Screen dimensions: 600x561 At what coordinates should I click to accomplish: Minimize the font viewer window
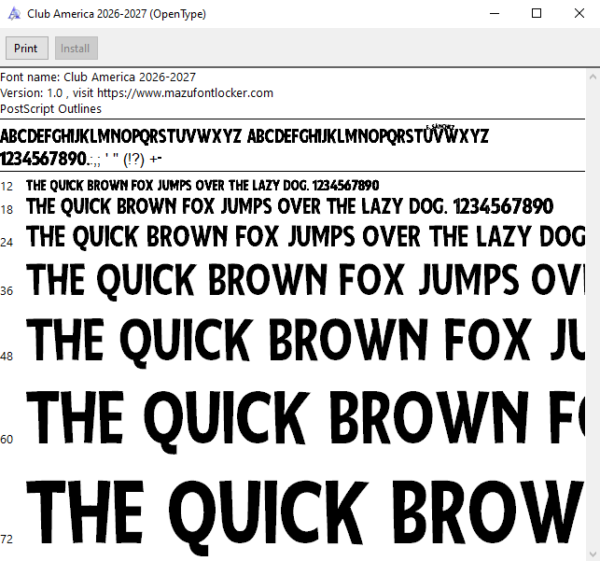495,13
